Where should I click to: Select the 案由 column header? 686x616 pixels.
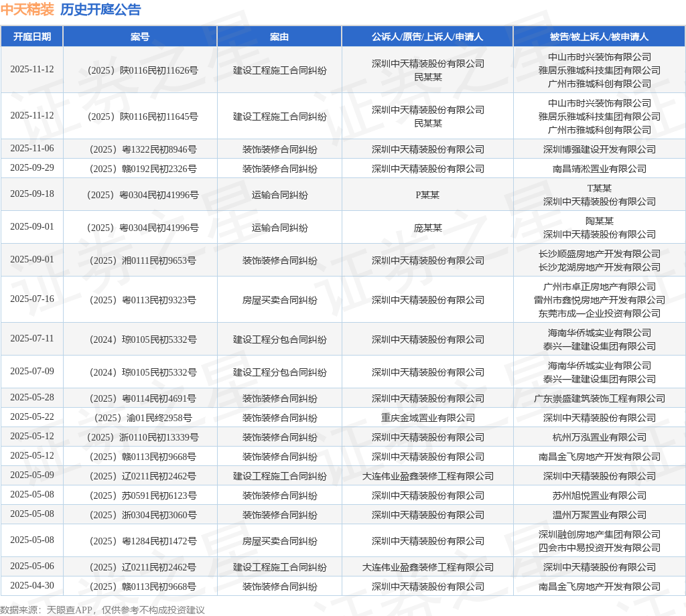[279, 37]
